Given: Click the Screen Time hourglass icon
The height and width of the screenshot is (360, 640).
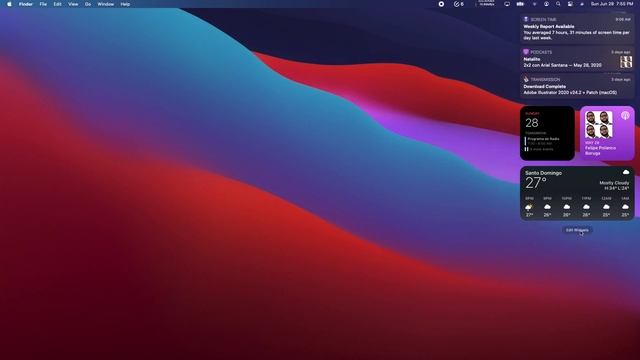Looking at the screenshot, I should coord(526,19).
